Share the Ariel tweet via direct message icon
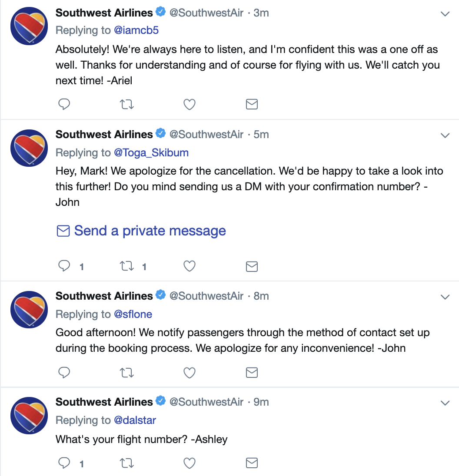This screenshot has height=476, width=459. (x=252, y=104)
